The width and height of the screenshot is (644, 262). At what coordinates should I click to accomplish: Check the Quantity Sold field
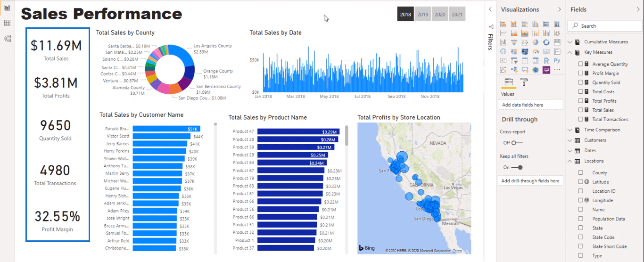point(581,82)
